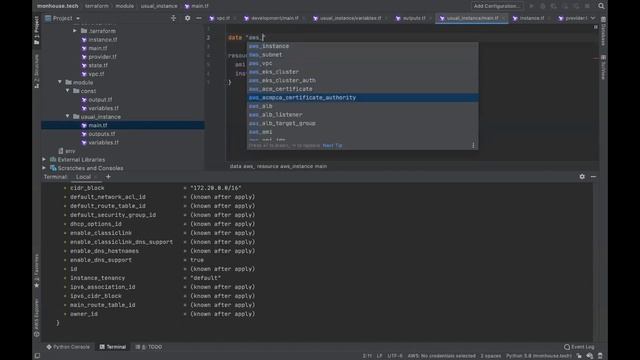Choose aws_instance from completion list
This screenshot has height=360, width=640.
(x=362, y=46)
